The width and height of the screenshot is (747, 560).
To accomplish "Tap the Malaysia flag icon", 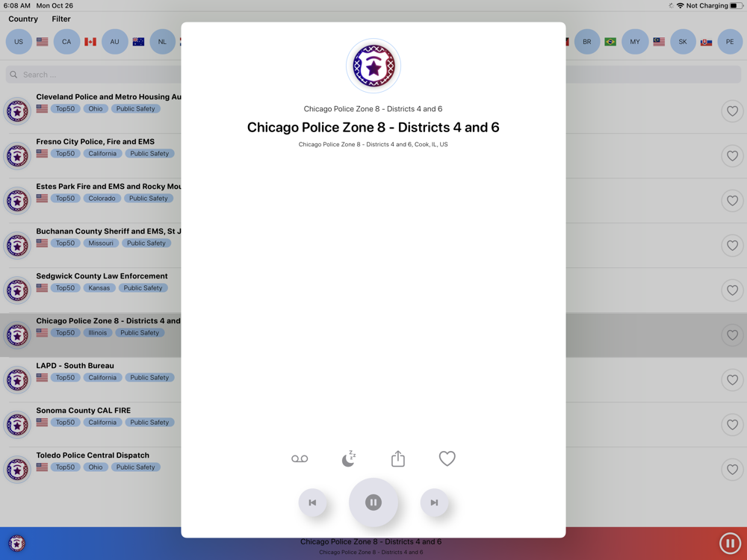I will (659, 42).
